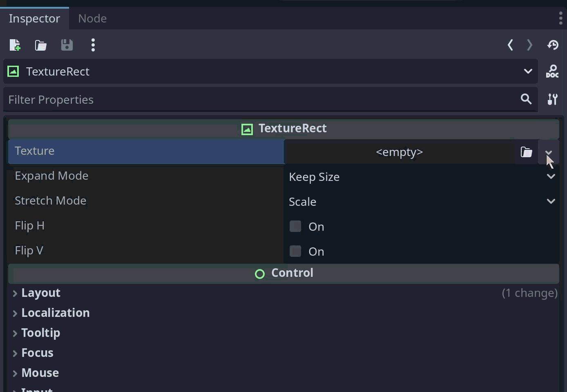567x392 pixels.
Task: Go to previous edited object in history
Action: click(510, 45)
